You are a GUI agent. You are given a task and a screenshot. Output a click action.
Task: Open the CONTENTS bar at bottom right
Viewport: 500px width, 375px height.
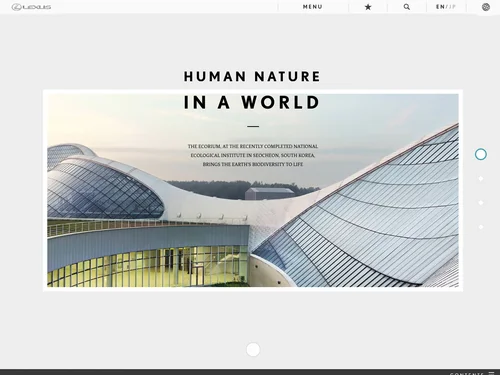coord(472,373)
